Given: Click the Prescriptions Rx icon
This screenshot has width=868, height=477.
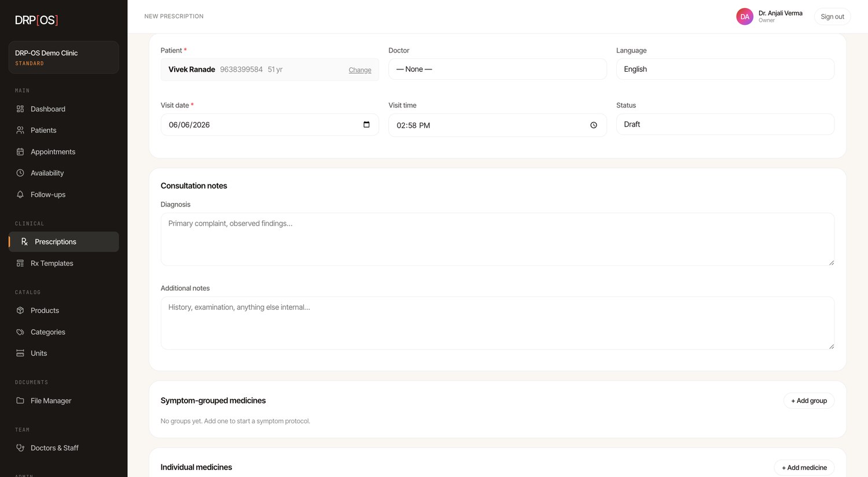Looking at the screenshot, I should pyautogui.click(x=24, y=242).
